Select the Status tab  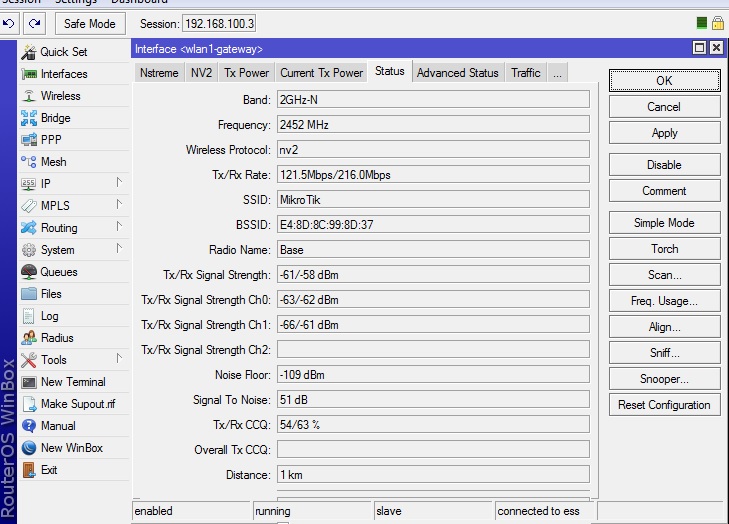[x=390, y=71]
